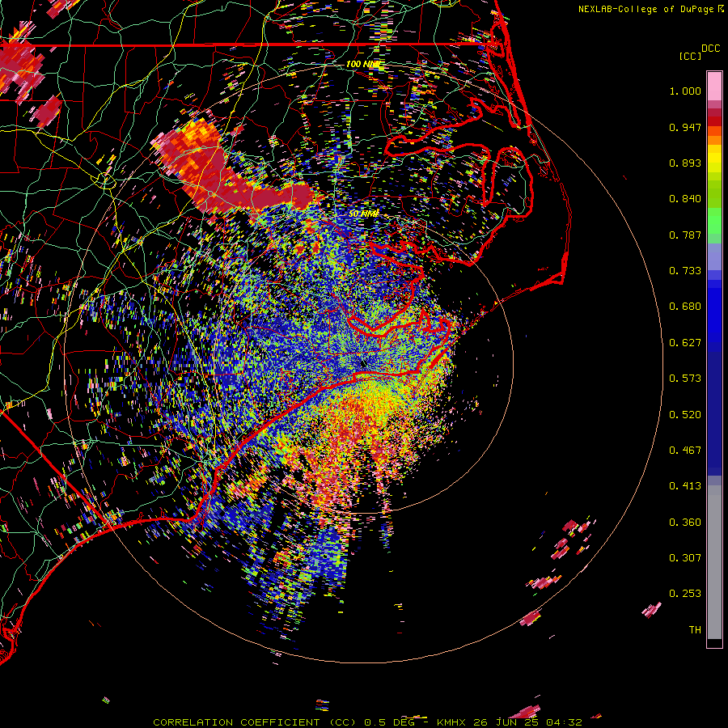Click the 0.840 scale value

pos(685,199)
